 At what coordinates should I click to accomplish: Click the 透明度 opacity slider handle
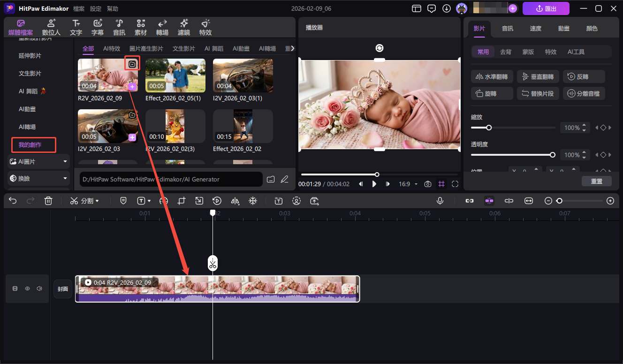click(553, 155)
